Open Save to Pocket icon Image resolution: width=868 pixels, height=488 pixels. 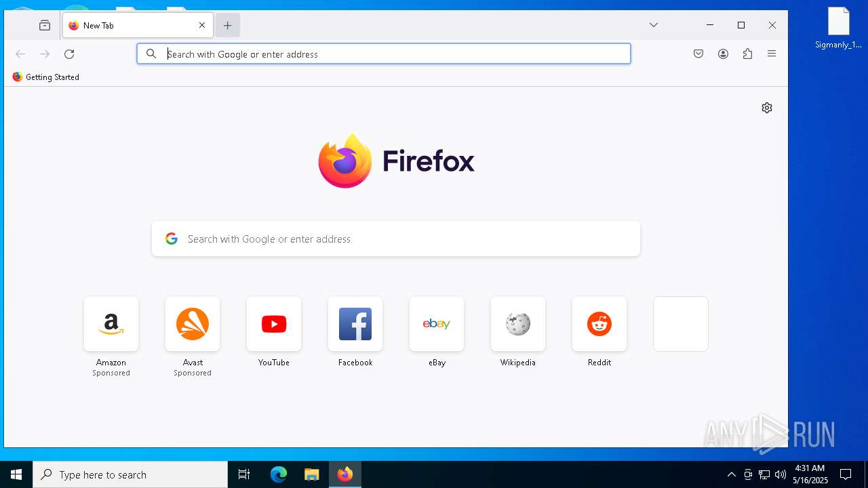tap(698, 54)
